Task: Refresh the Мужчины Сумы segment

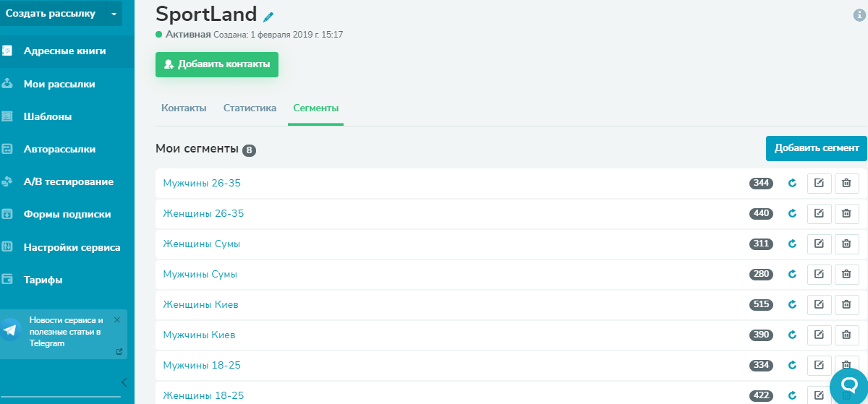Action: pyautogui.click(x=792, y=274)
